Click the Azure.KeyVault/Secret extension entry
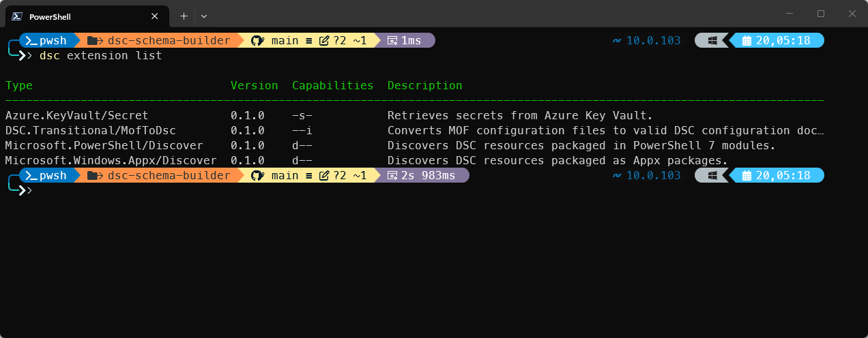The width and height of the screenshot is (868, 338). (x=76, y=116)
